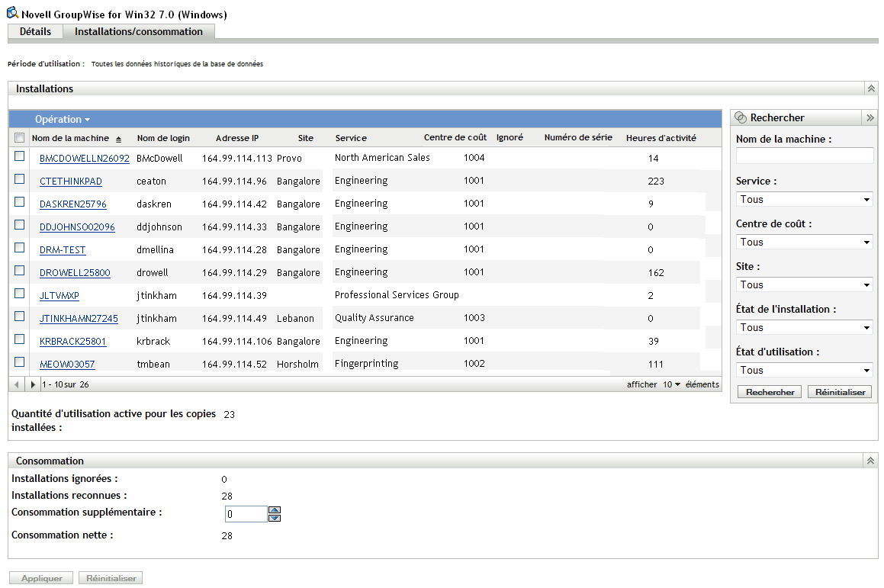Collapse the Installations panel chevron
Viewport: 884px width, 588px height.
(x=871, y=88)
